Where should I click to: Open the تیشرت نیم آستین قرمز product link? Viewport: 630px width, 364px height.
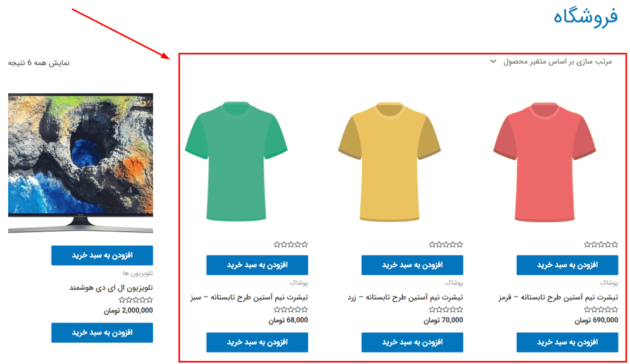558,297
